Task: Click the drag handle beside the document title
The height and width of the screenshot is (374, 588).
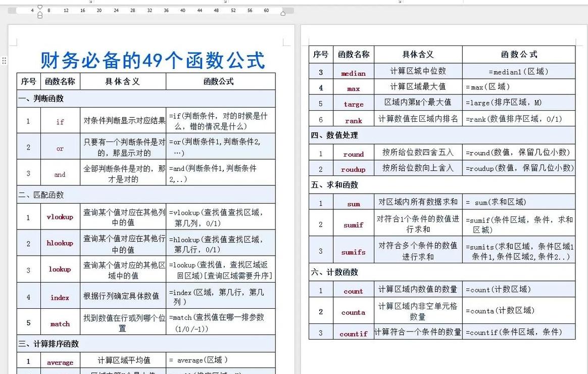Action: pyautogui.click(x=4, y=60)
